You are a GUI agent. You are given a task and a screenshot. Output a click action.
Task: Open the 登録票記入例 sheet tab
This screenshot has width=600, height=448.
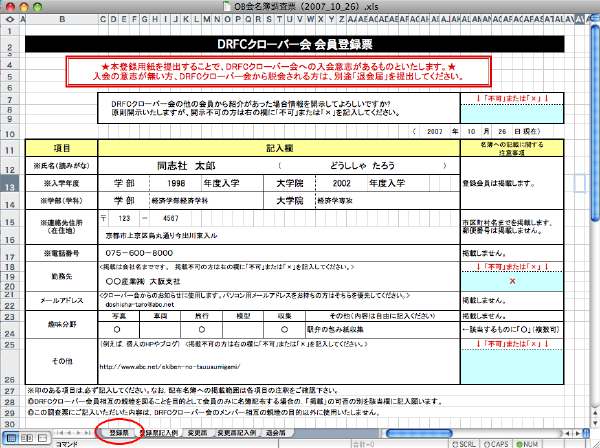pyautogui.click(x=161, y=433)
